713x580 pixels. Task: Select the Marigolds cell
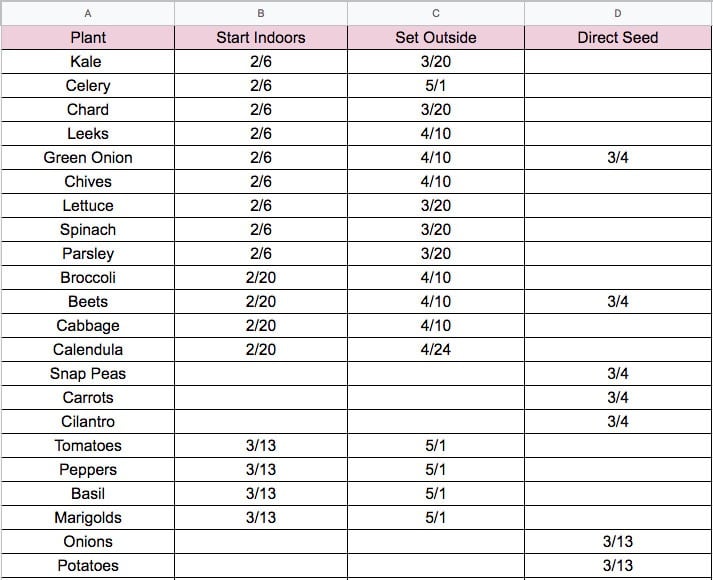point(88,517)
